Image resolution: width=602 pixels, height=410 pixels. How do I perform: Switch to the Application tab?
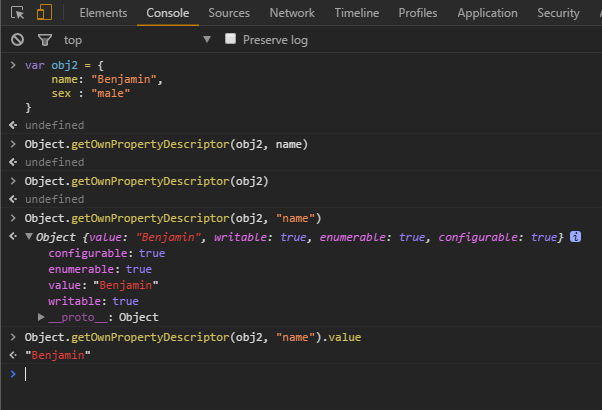(x=487, y=13)
